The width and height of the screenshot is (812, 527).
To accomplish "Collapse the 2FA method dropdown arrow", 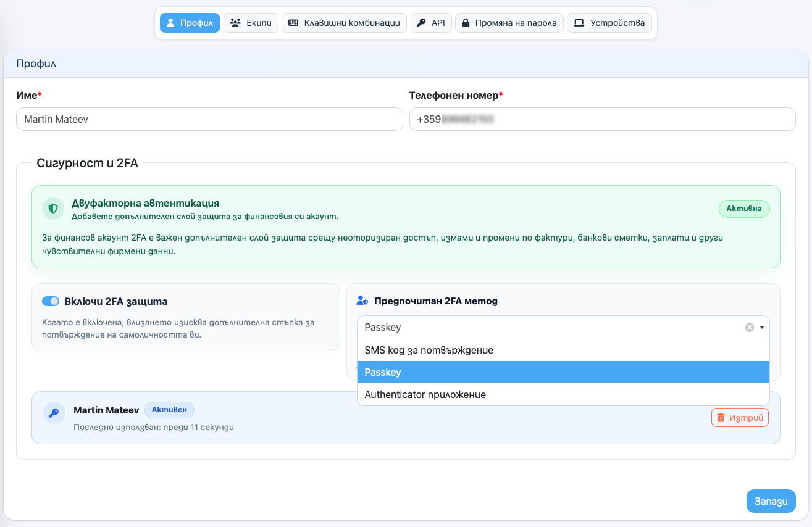I will [762, 328].
